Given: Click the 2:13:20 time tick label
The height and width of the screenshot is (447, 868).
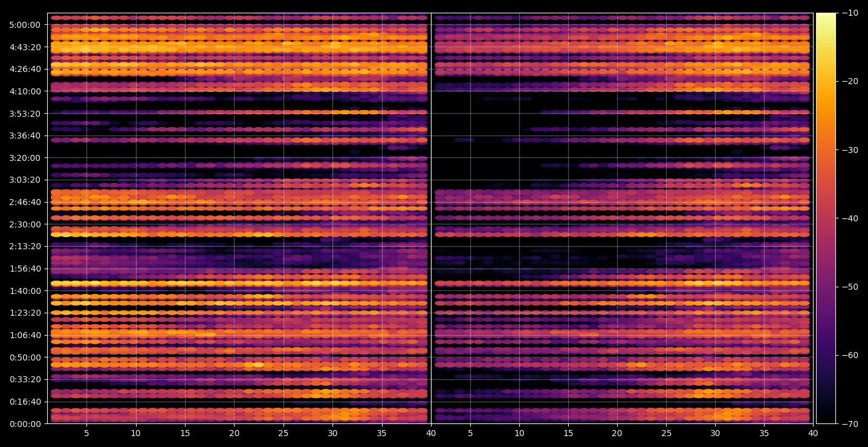Looking at the screenshot, I should [x=25, y=246].
